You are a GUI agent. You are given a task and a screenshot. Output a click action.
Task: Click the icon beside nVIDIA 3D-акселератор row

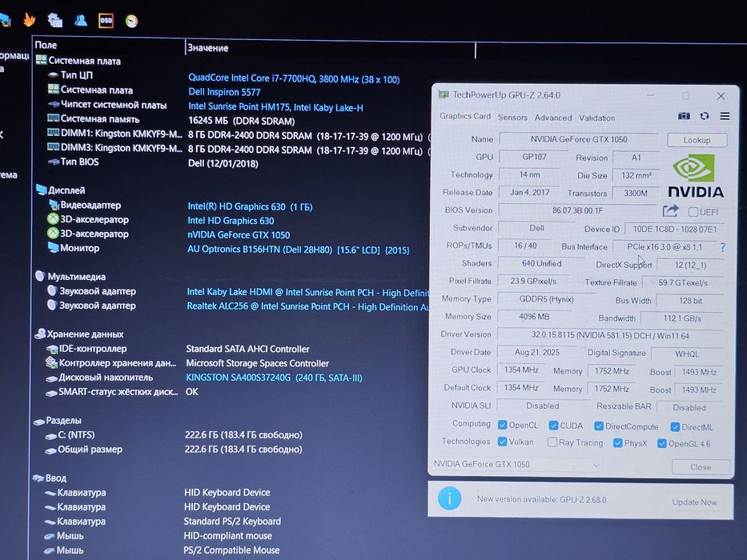coord(52,234)
